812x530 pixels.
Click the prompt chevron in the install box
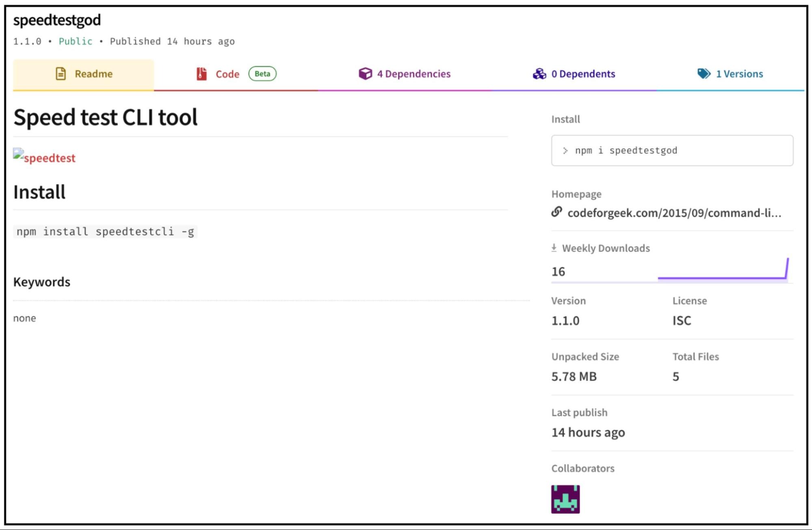click(x=565, y=151)
